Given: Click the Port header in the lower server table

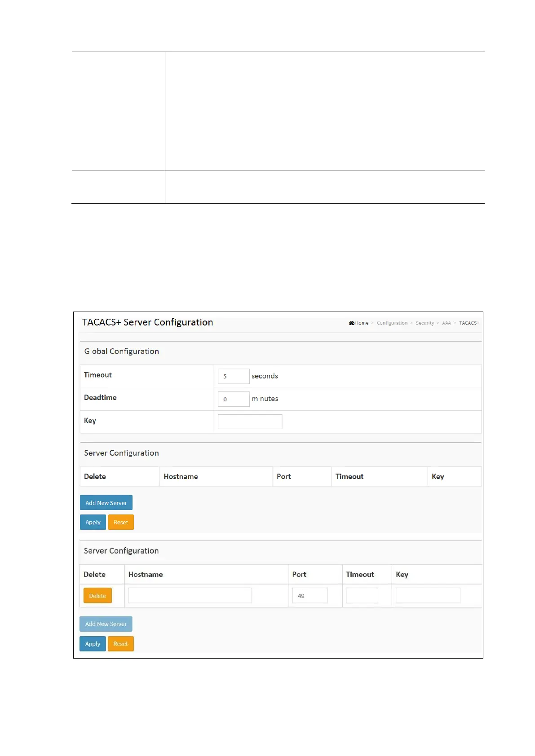Looking at the screenshot, I should [x=299, y=574].
